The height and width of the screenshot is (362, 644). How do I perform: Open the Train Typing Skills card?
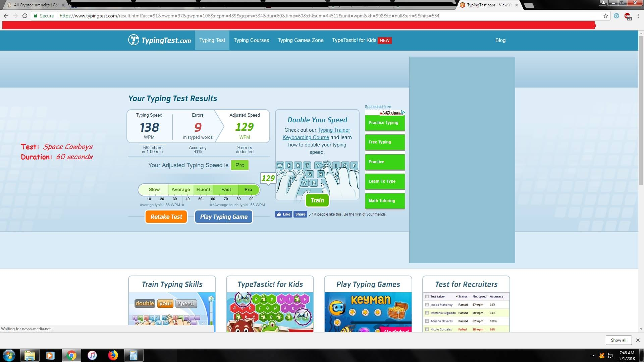[x=172, y=304]
